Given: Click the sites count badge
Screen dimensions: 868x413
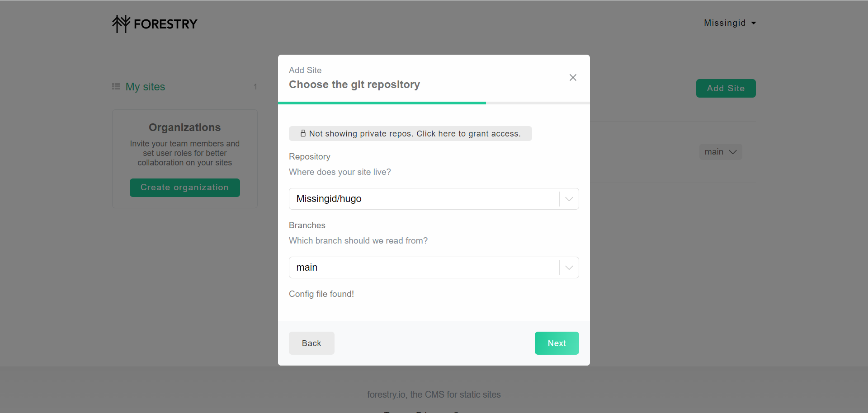Looking at the screenshot, I should 255,87.
